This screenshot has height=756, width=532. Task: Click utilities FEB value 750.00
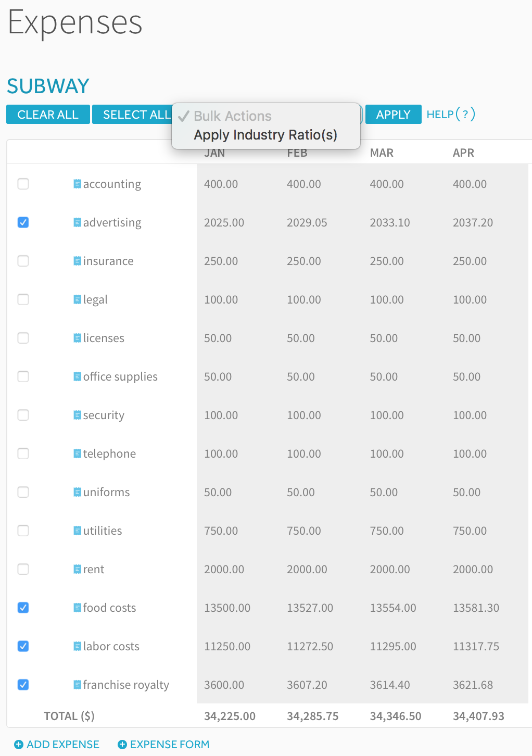tap(304, 531)
